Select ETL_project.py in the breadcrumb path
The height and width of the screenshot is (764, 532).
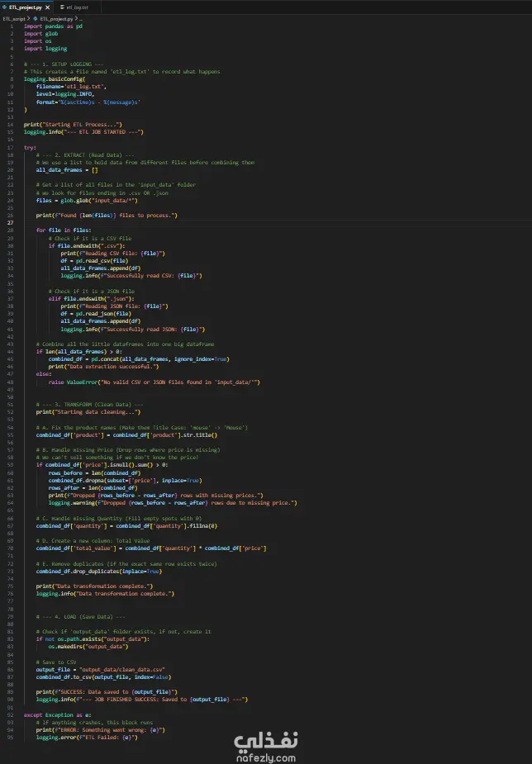point(56,18)
